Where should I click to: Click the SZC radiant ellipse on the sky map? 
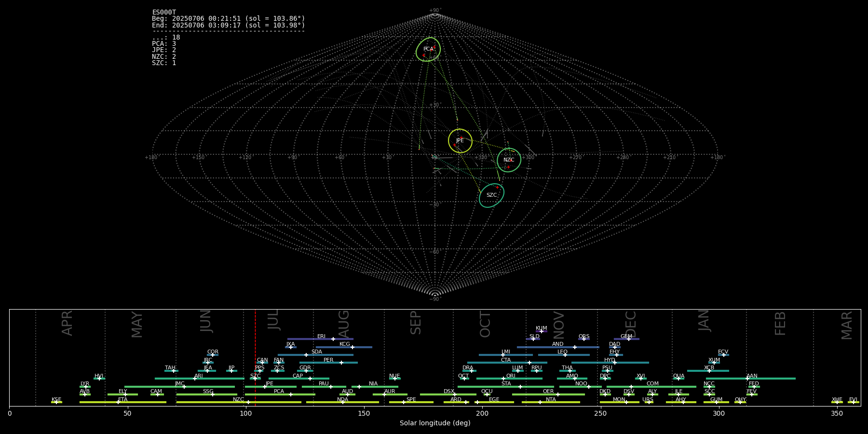coord(491,195)
